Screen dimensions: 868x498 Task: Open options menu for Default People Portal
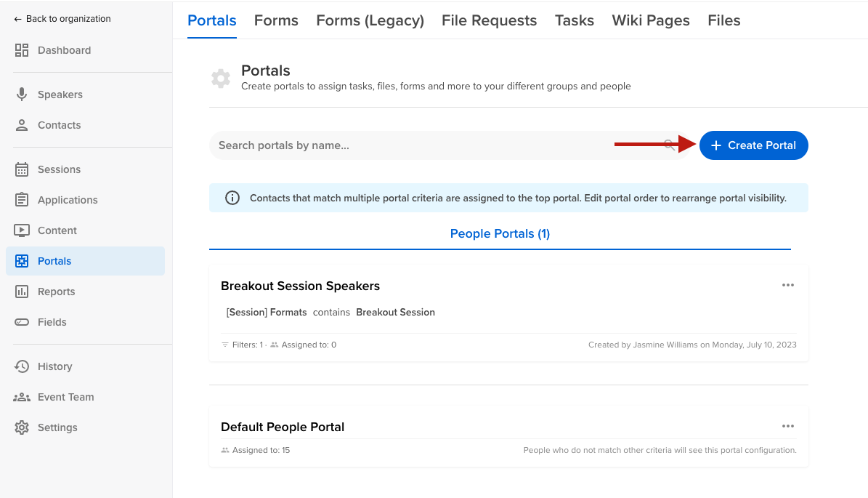(788, 426)
